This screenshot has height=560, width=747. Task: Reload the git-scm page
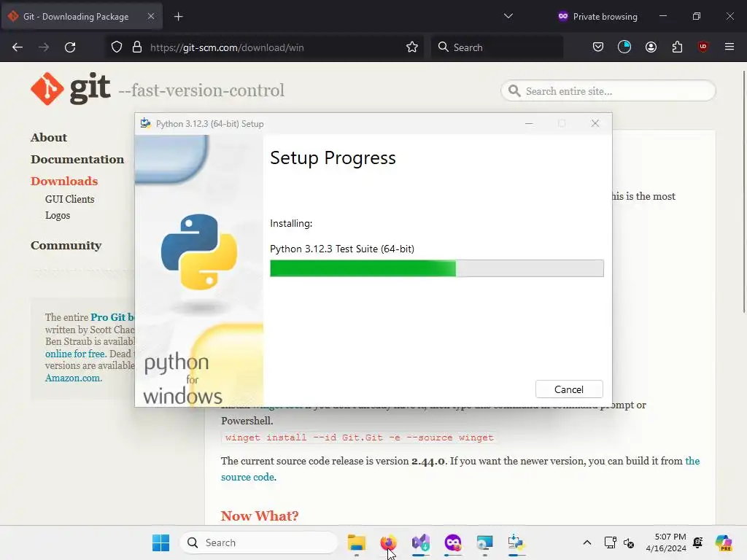click(x=70, y=47)
